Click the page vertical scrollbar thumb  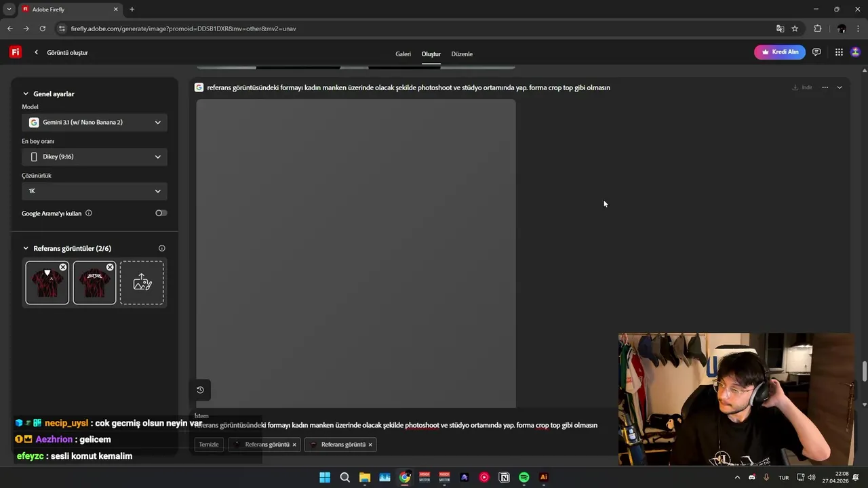tap(864, 371)
